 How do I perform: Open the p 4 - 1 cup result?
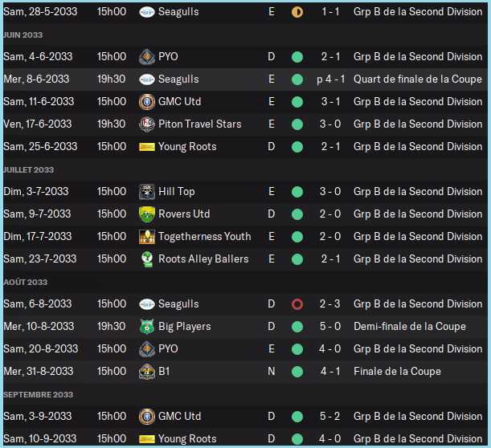click(x=331, y=79)
